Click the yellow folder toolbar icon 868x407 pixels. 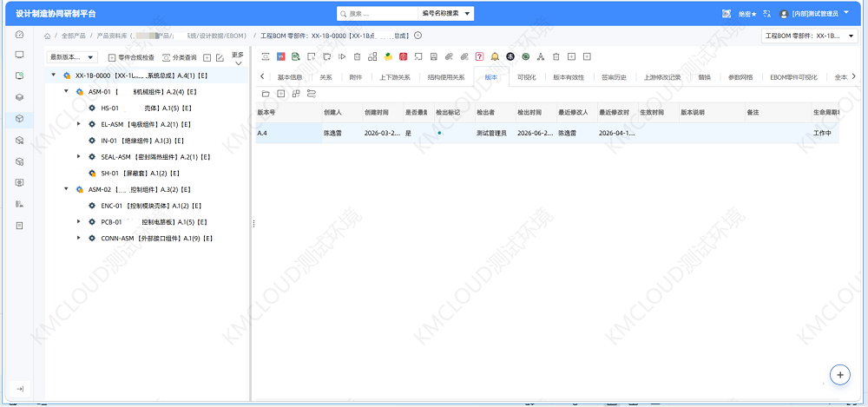[388, 56]
